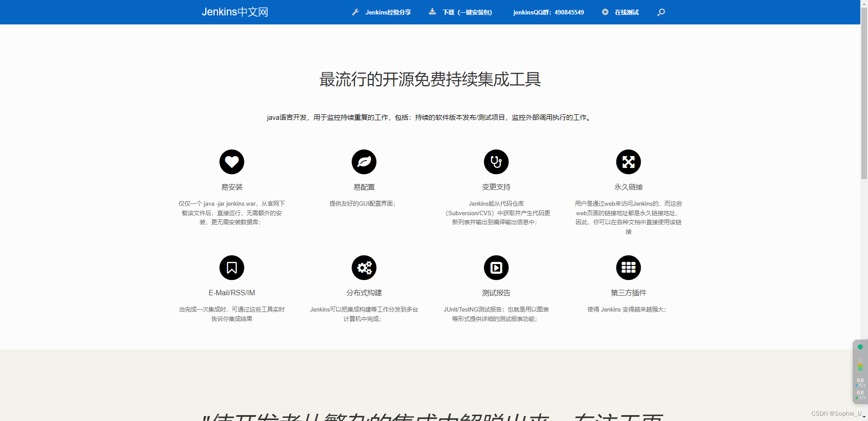868x421 pixels.
Task: Click the gradient pill indicator in side widget
Action: 860,364
